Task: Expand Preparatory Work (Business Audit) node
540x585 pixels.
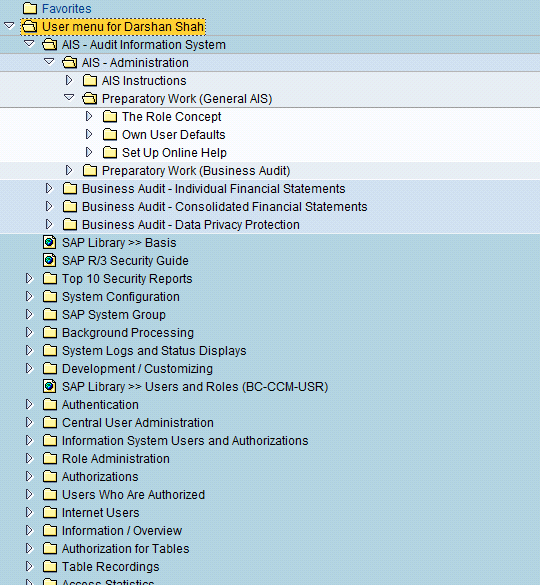Action: [x=69, y=170]
